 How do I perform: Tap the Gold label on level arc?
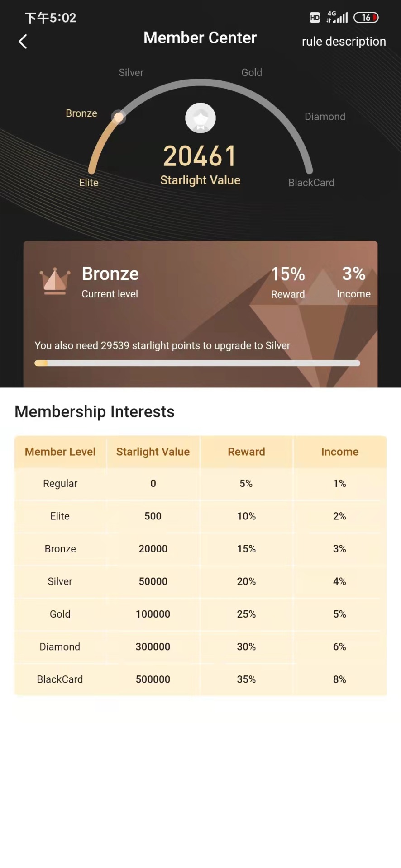252,72
